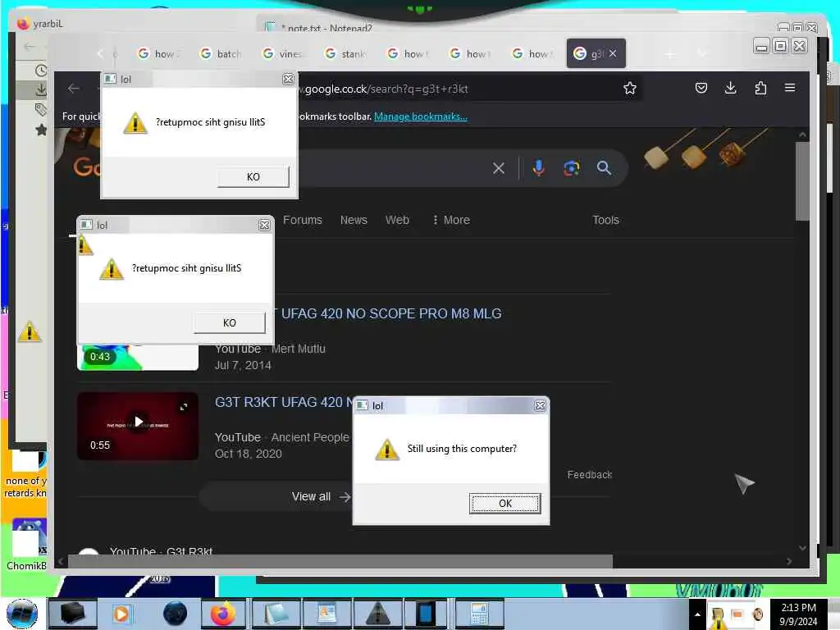Click KO in mirrored dialog over video results
The image size is (840, 630).
(x=230, y=322)
